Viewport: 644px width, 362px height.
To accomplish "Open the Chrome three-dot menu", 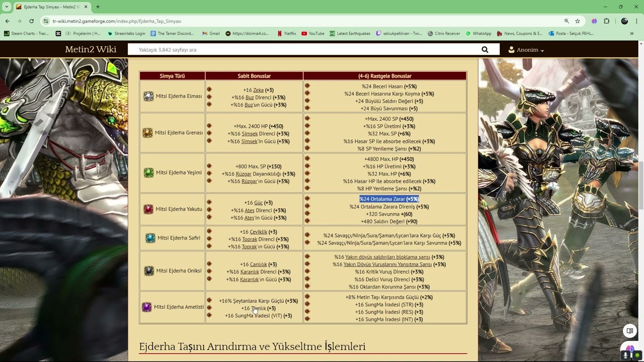I will pos(636,21).
